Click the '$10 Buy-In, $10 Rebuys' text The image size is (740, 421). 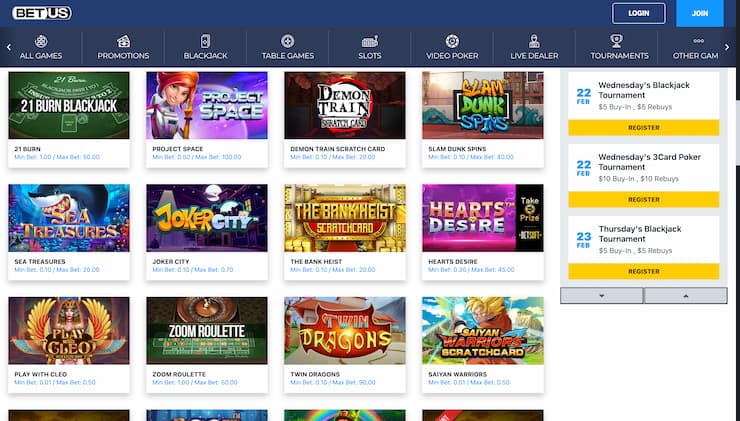click(639, 179)
